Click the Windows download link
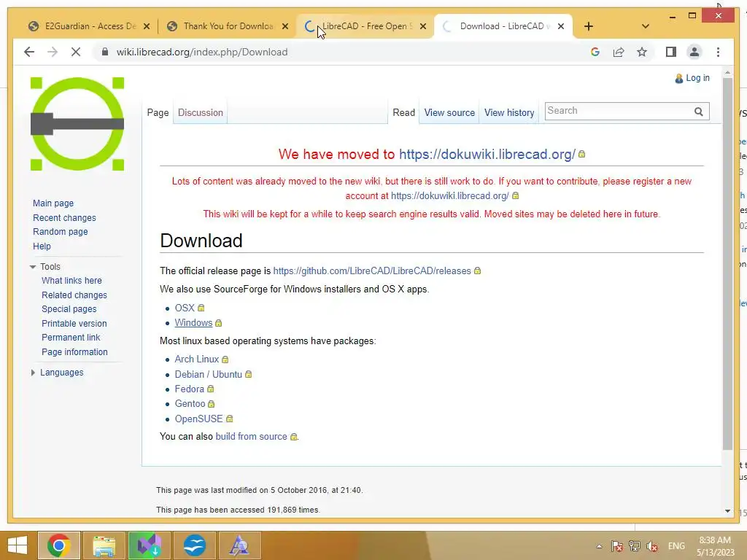Viewport: 747px width, 560px height. point(193,323)
